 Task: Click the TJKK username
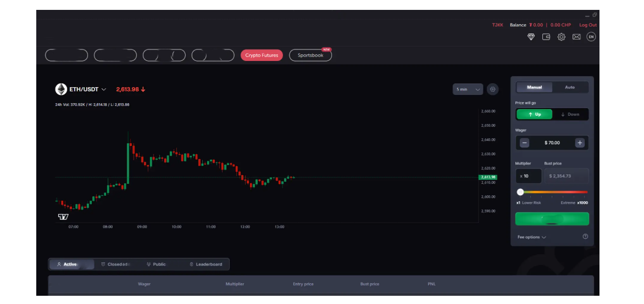(497, 25)
